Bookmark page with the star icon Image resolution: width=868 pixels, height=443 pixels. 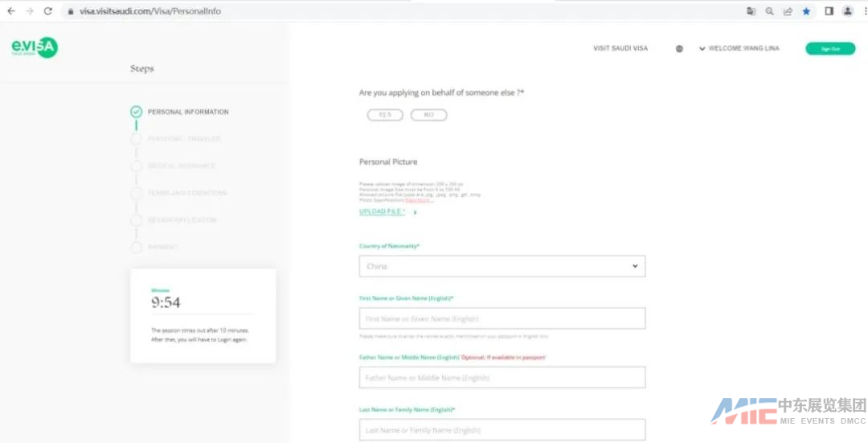click(806, 11)
